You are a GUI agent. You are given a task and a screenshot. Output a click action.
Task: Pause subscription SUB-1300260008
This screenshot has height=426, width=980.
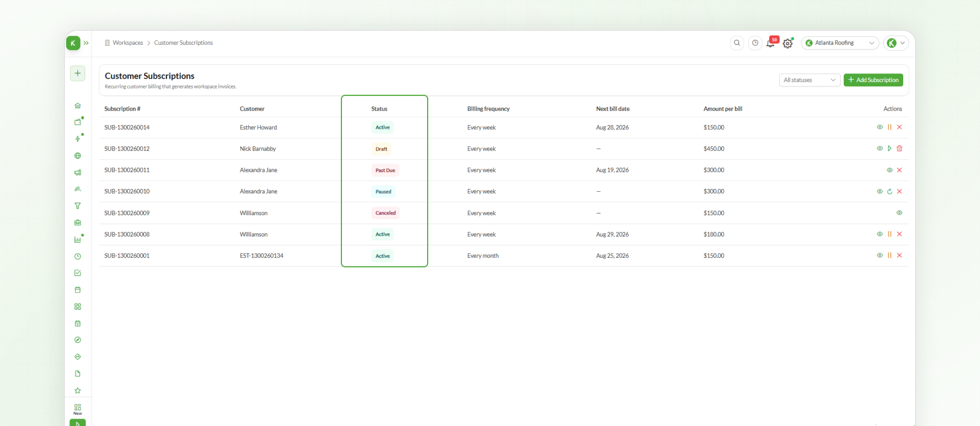(889, 234)
